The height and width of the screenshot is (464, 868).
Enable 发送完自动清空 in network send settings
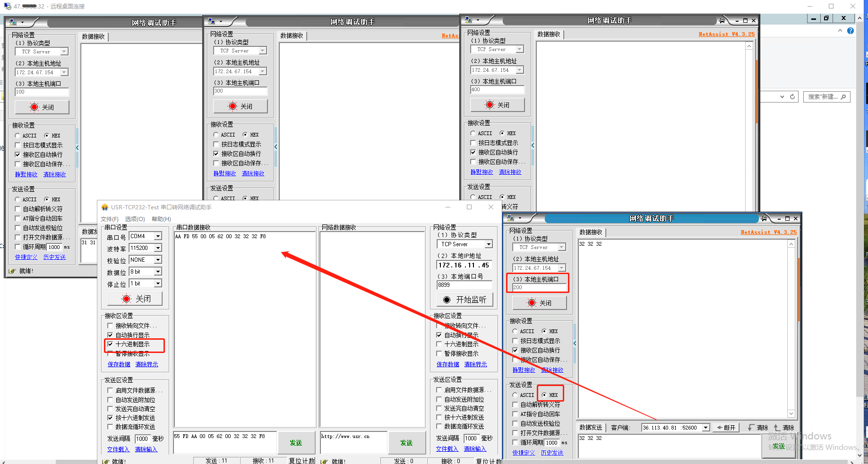click(x=439, y=408)
